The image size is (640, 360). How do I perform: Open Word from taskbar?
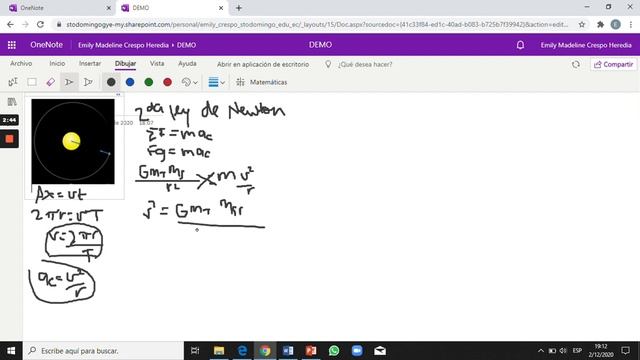click(288, 351)
